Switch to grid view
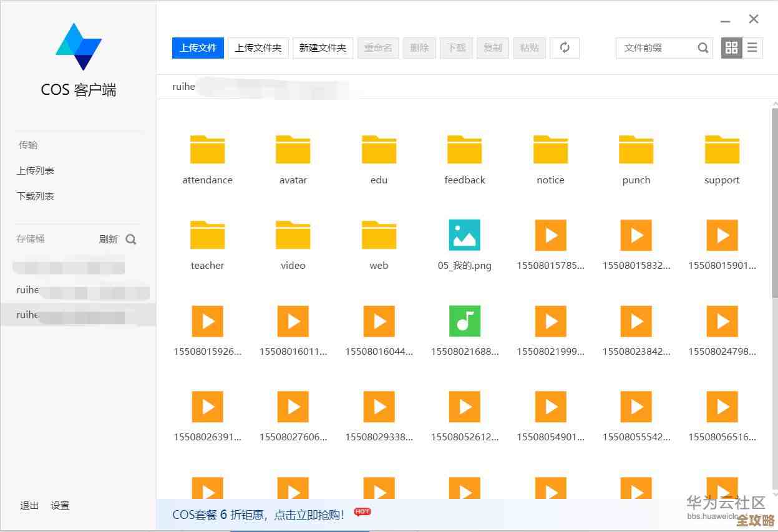778x532 pixels. pos(731,48)
